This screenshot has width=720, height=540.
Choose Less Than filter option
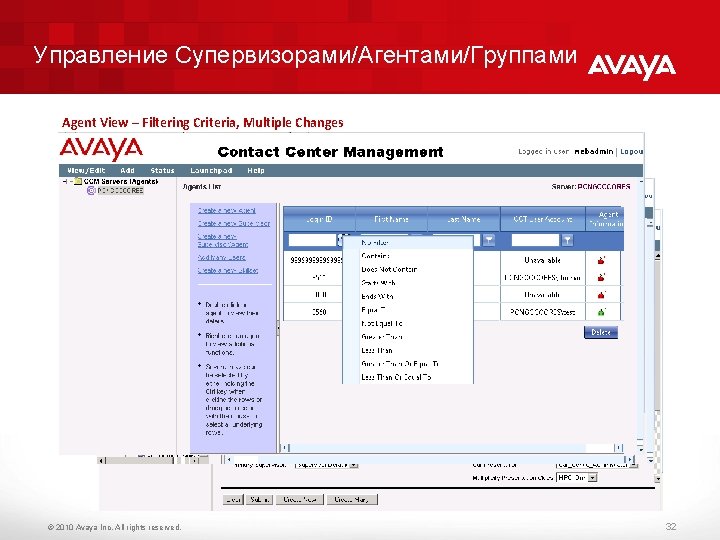pos(408,350)
